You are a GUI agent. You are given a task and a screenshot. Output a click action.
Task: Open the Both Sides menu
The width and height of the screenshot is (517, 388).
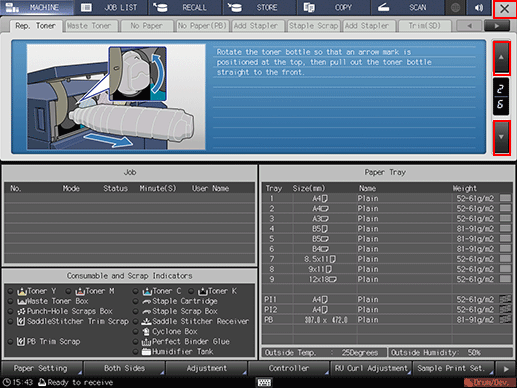(124, 368)
